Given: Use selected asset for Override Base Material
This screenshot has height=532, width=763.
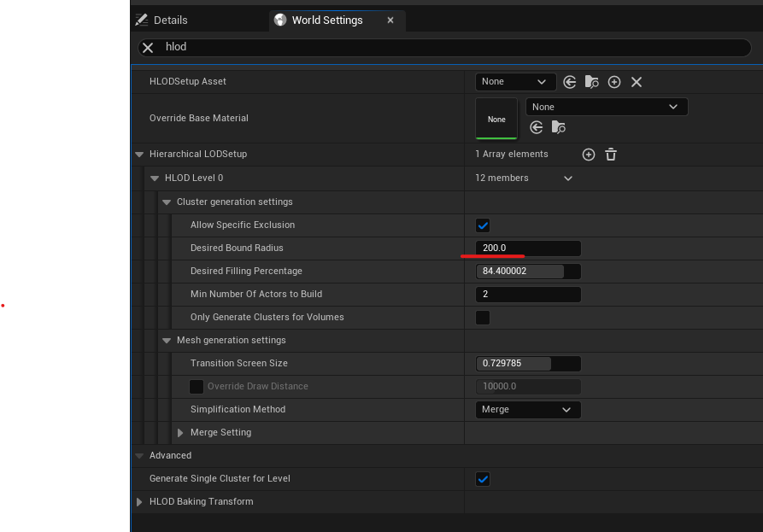Looking at the screenshot, I should tap(537, 127).
